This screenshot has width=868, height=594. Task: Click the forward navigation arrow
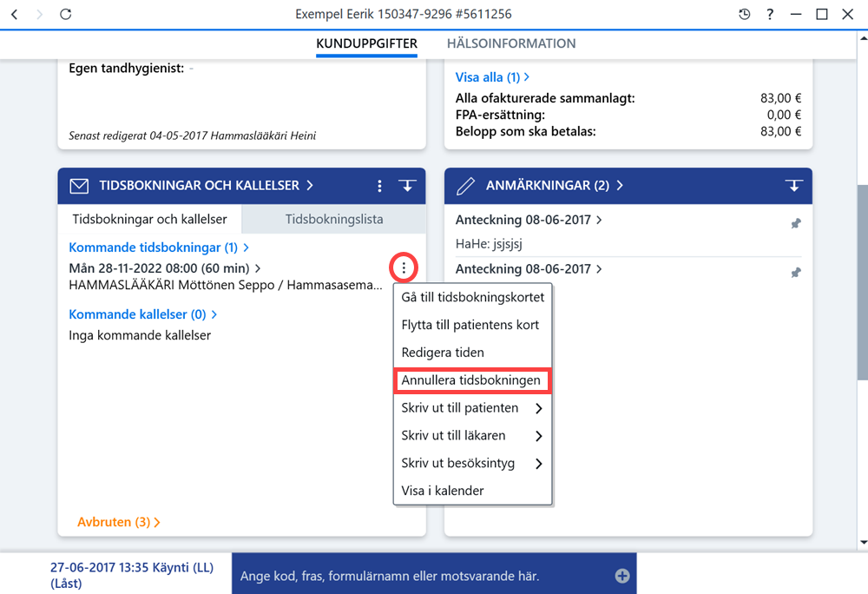(39, 15)
